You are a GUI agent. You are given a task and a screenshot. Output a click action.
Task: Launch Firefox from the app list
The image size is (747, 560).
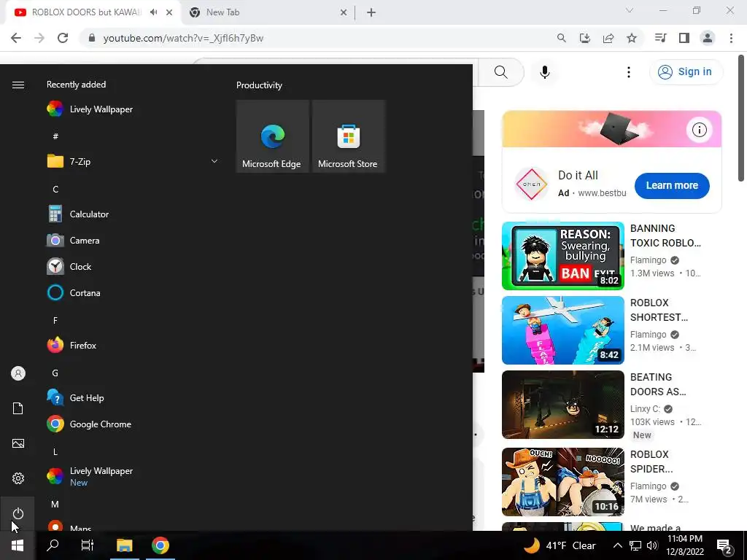pos(133,345)
